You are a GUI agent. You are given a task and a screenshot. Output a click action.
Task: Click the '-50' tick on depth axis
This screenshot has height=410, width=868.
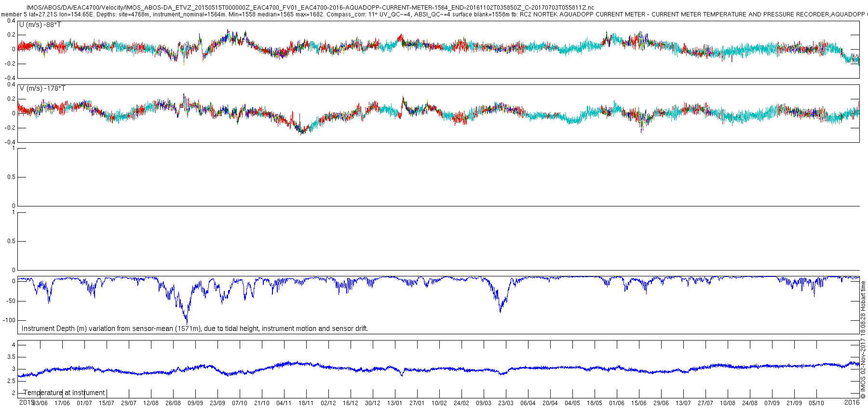coord(10,301)
